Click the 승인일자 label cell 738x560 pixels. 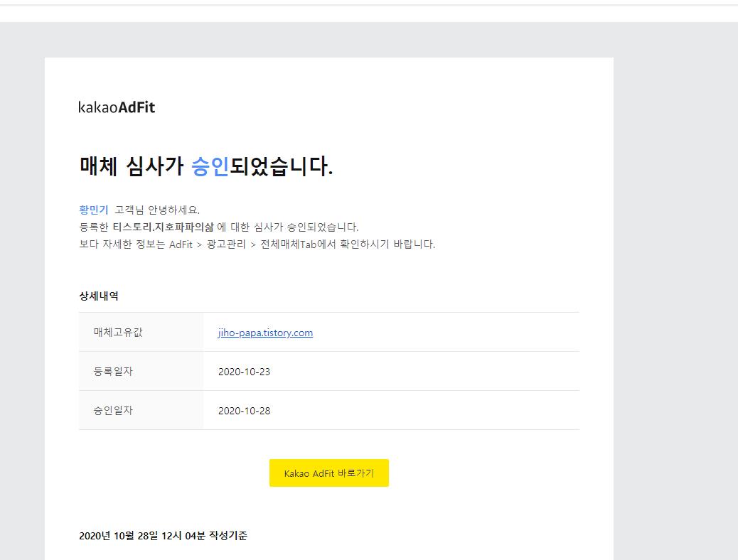[x=141, y=410]
